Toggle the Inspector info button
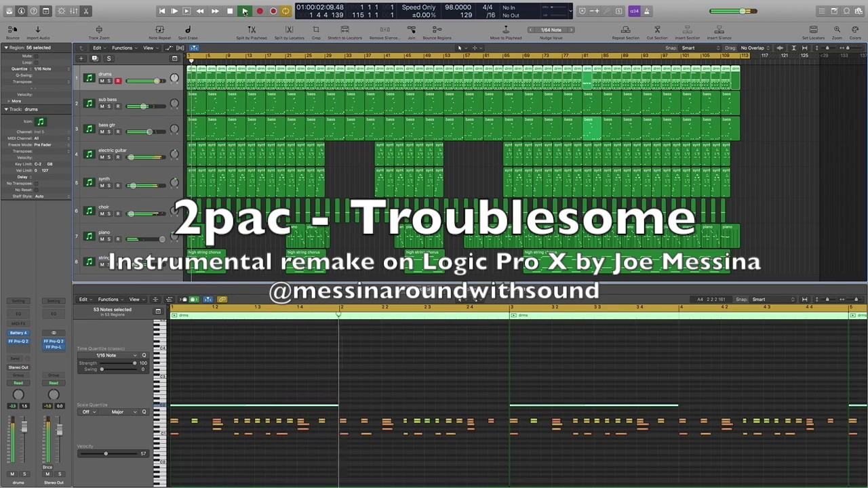Viewport: 868px width, 488px height. (22, 11)
